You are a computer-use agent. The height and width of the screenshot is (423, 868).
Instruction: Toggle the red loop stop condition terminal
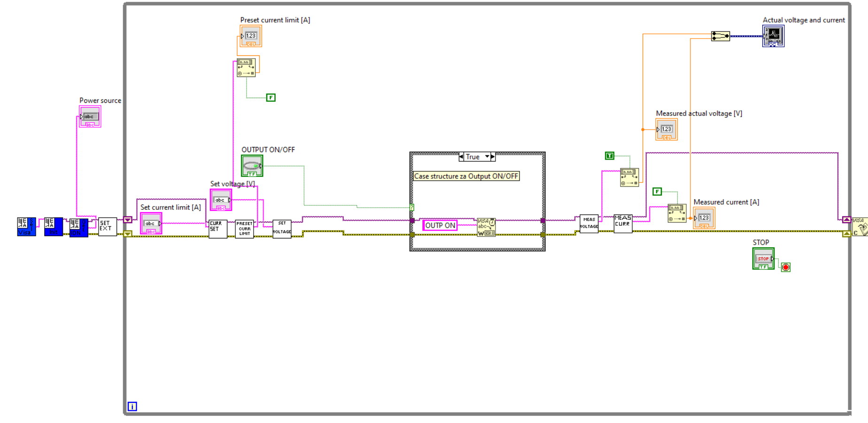click(786, 267)
